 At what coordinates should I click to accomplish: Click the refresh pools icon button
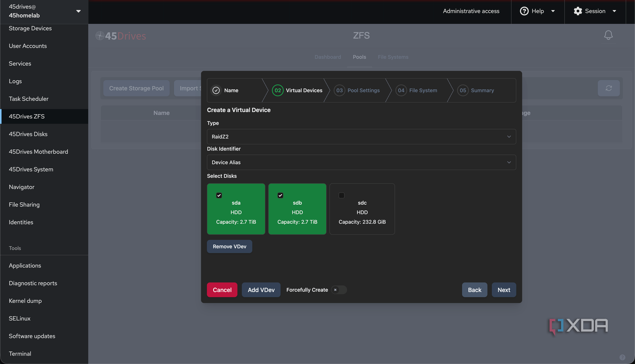609,88
